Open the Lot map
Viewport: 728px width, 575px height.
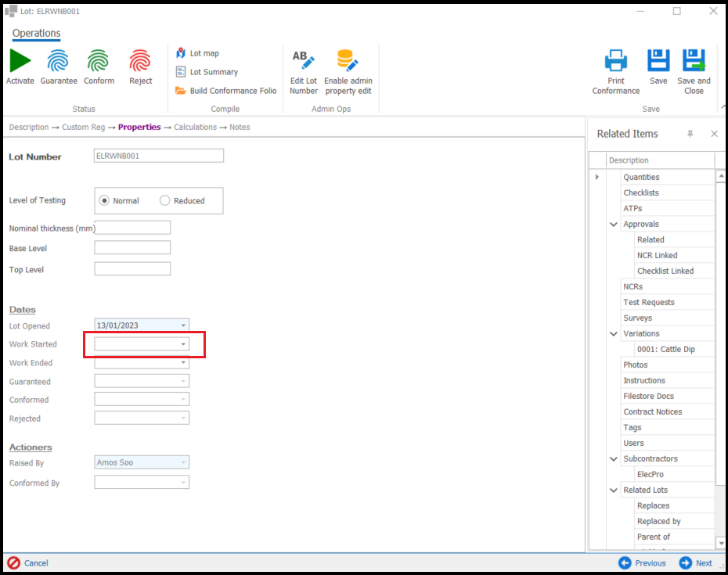[205, 53]
